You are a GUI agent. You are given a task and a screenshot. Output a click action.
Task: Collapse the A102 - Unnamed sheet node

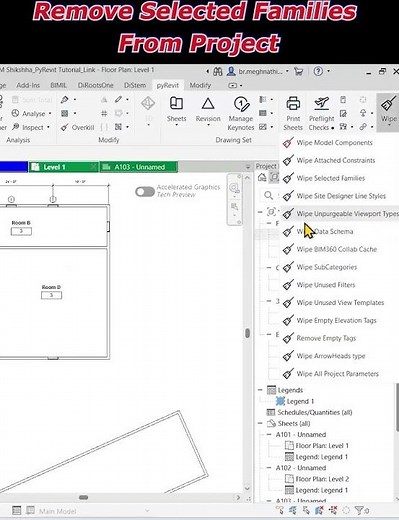(x=269, y=468)
